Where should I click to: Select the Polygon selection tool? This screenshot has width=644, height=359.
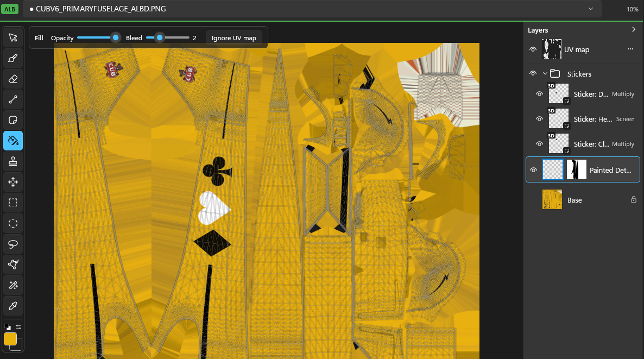12,264
